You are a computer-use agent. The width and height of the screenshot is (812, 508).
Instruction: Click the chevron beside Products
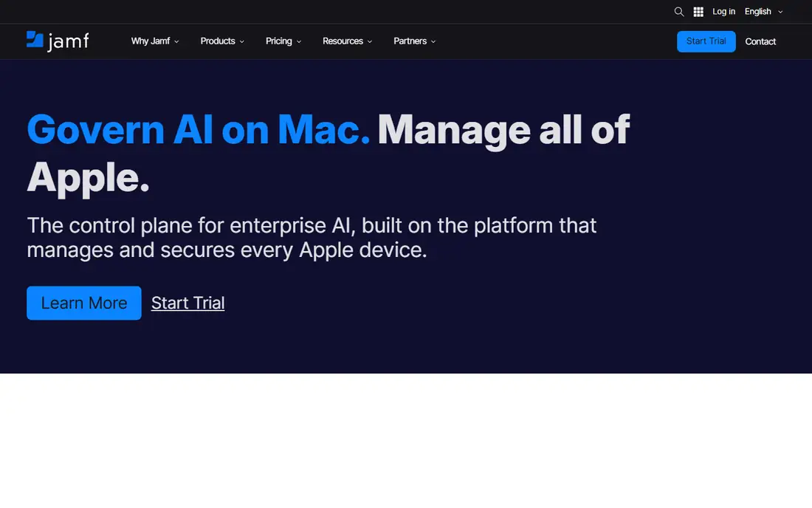click(242, 41)
